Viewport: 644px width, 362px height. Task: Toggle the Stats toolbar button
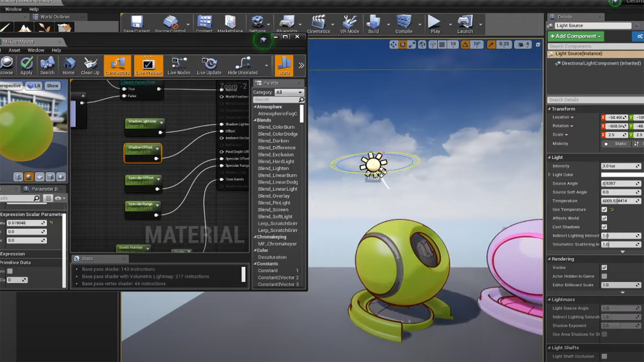coord(284,65)
